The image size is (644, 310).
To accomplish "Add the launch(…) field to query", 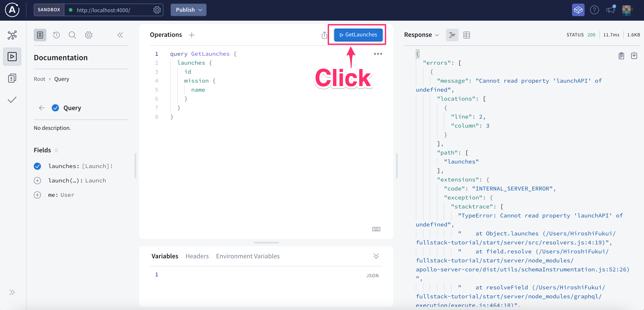I will coord(38,180).
